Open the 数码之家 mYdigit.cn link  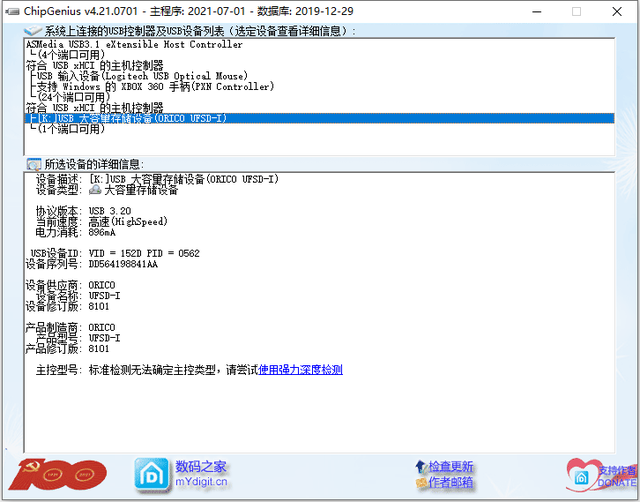tap(201, 473)
